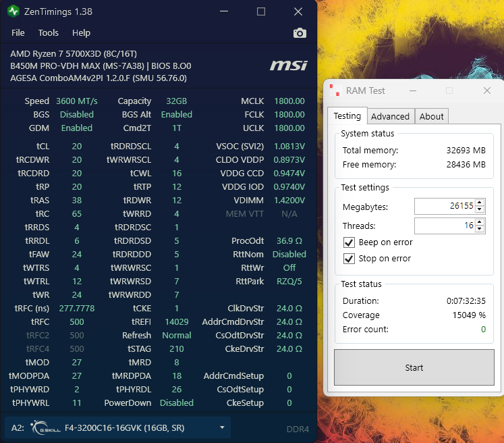This screenshot has width=504, height=443.
Task: Uncheck the Stop on error checkbox
Action: tap(349, 259)
